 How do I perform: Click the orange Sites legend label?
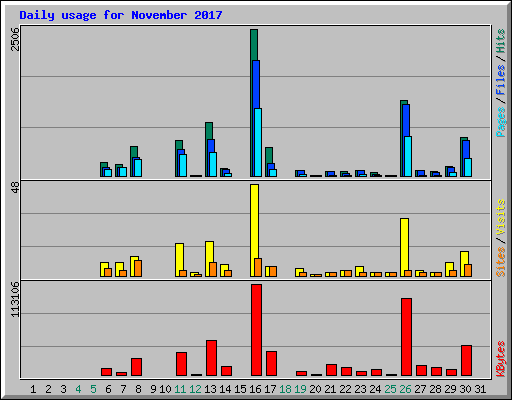tap(501, 262)
